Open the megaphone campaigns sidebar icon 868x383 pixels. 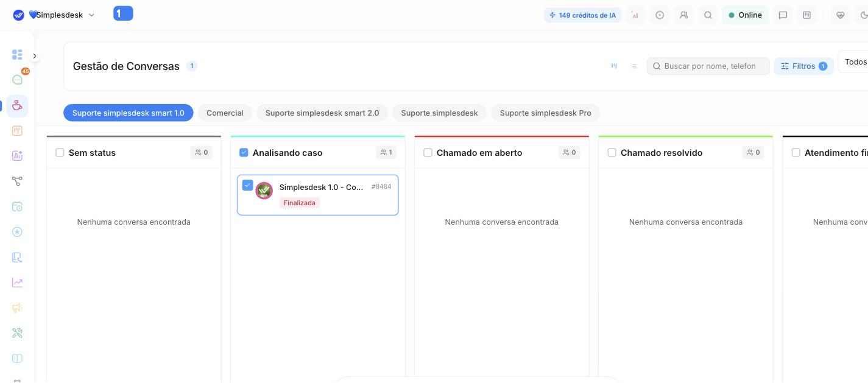click(17, 308)
